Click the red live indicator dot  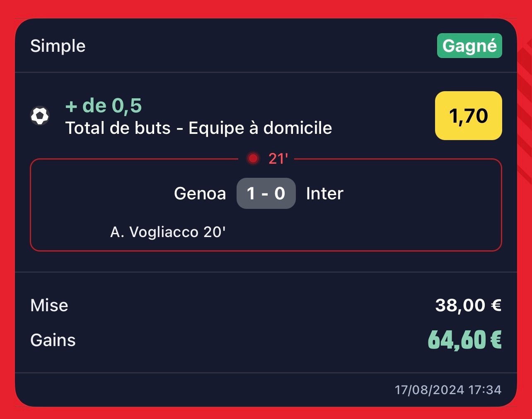[253, 158]
